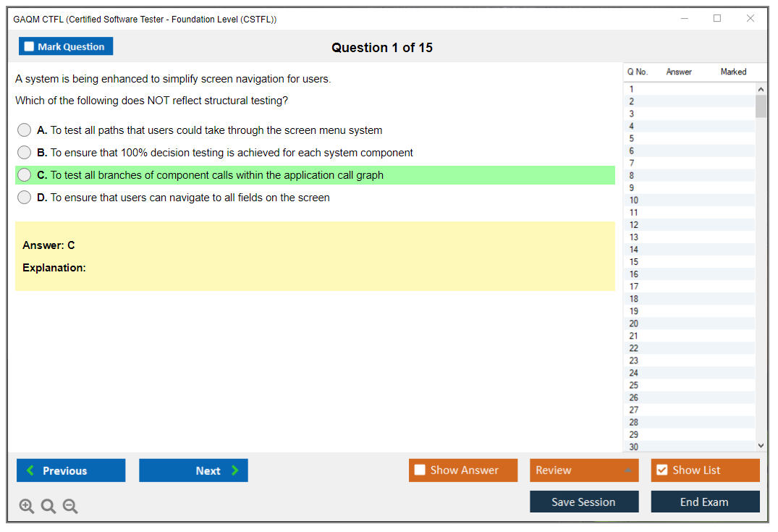Maximize the exam window

[x=717, y=19]
